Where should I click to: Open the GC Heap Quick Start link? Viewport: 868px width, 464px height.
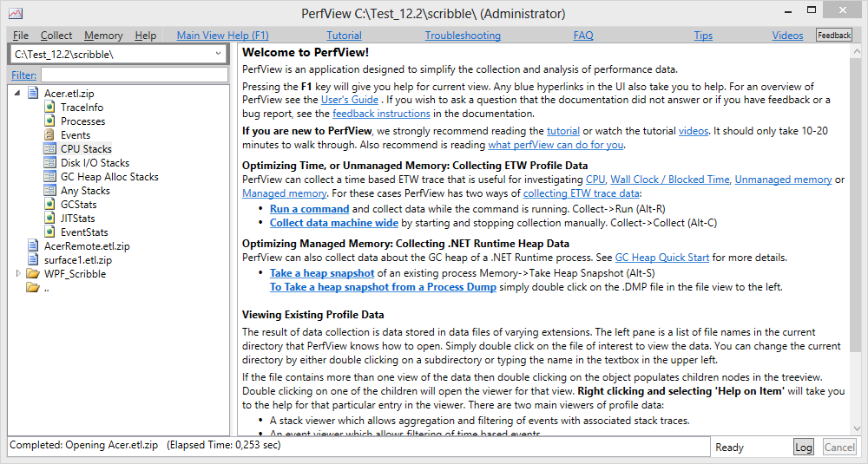662,258
